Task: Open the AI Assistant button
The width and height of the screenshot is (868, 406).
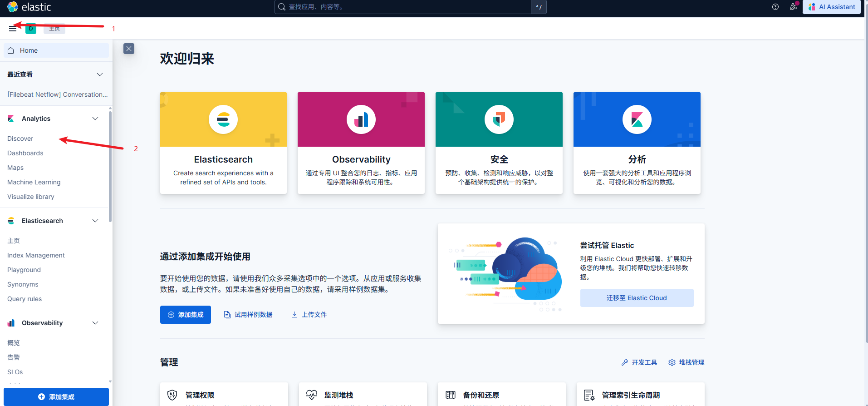Action: pos(832,7)
